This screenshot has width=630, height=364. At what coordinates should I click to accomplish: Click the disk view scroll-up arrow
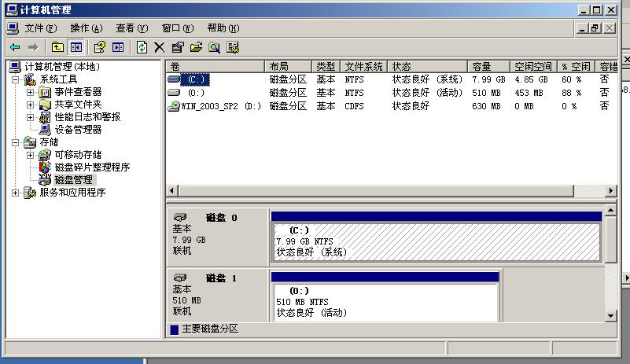point(610,211)
